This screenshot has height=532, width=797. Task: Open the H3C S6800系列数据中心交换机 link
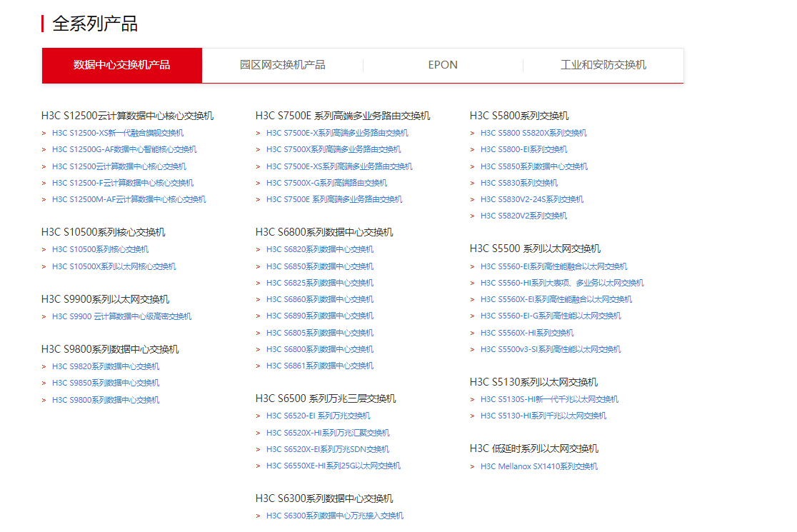(x=320, y=350)
